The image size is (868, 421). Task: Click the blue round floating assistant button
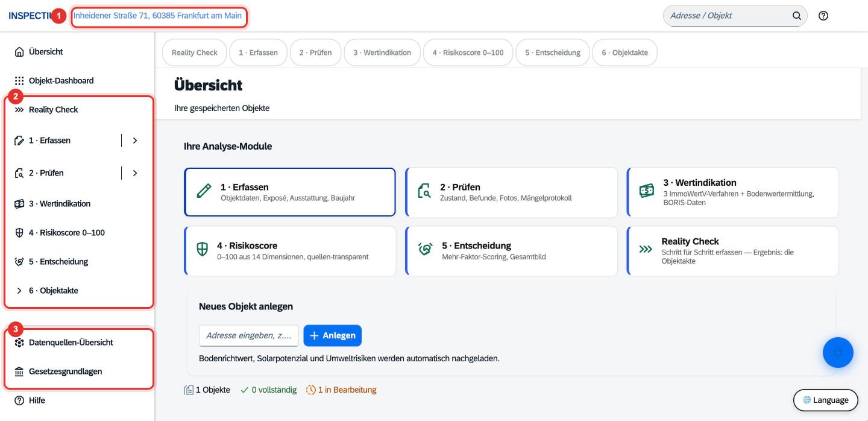pyautogui.click(x=838, y=352)
